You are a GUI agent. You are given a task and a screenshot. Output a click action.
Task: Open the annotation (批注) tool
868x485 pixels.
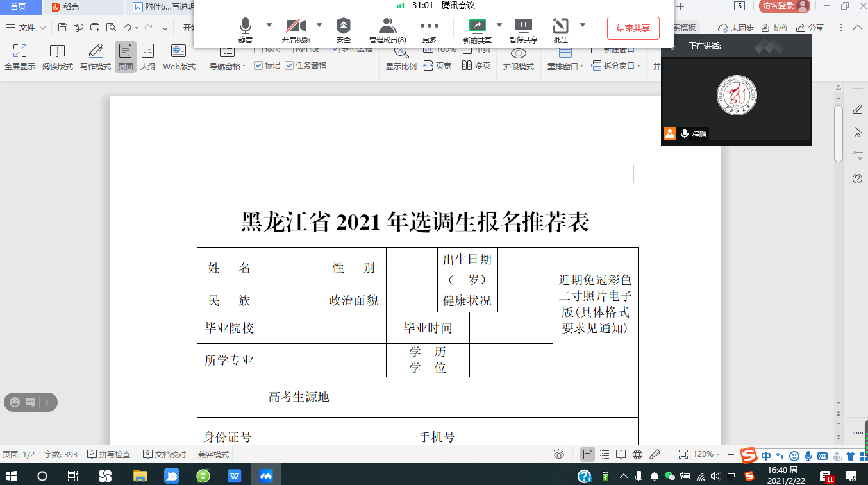tap(561, 30)
